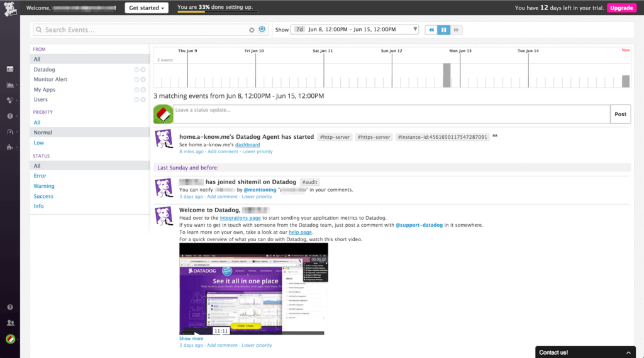Click the search magnifier icon
Screen dimensions: 644x358
pos(39,30)
